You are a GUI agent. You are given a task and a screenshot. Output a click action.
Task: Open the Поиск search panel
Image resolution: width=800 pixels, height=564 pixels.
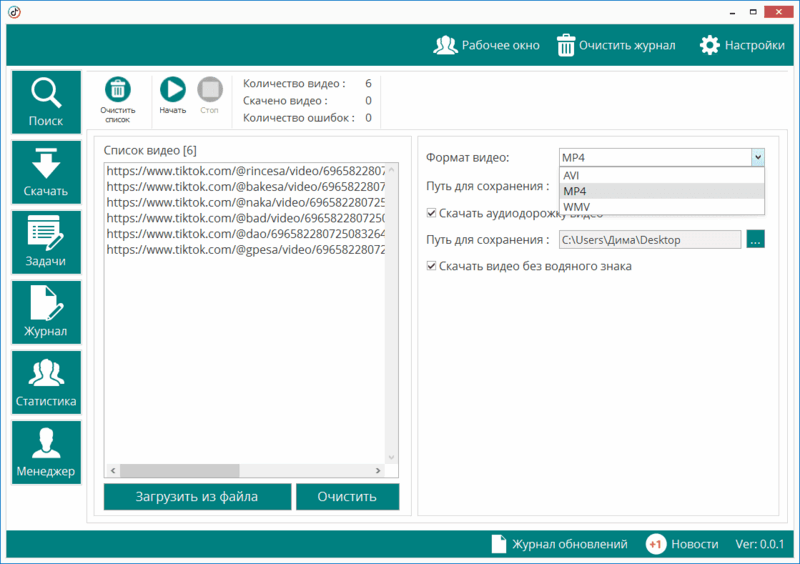45,102
